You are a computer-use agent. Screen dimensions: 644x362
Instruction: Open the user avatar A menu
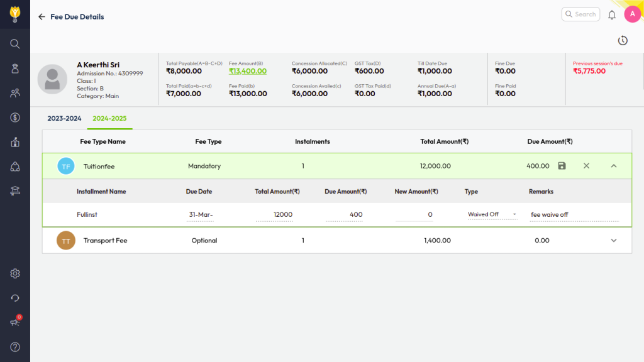[632, 14]
